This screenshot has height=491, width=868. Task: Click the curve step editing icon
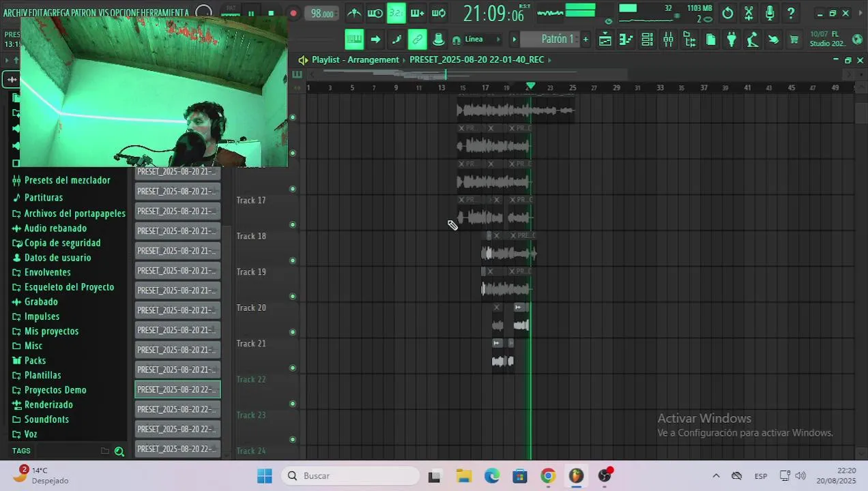tap(396, 40)
